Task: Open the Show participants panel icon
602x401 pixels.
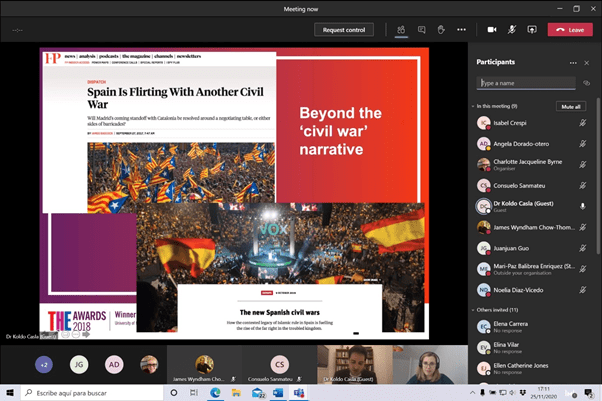Action: point(401,30)
